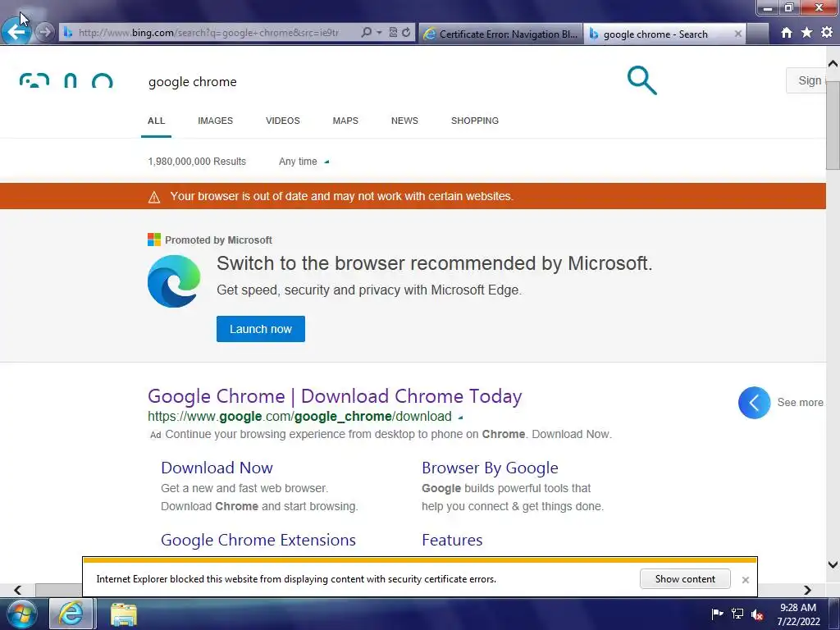Switch to the Certificate Error tab

coord(501,34)
